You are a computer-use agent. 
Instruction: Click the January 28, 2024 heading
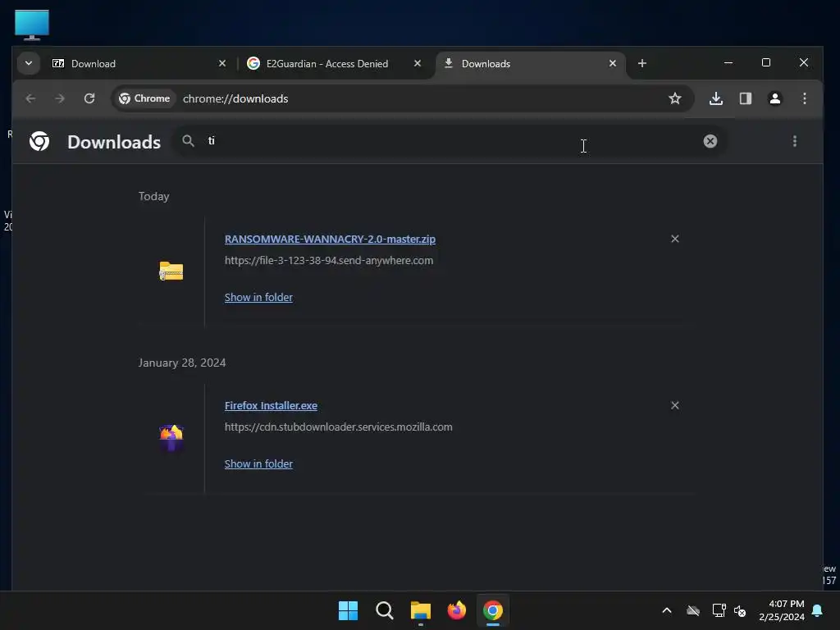pyautogui.click(x=182, y=363)
